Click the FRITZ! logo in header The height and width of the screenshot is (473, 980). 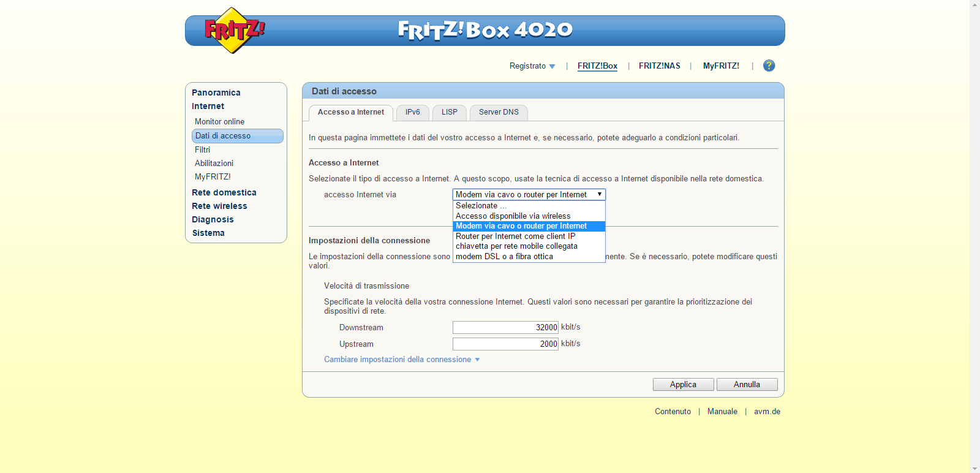point(233,30)
